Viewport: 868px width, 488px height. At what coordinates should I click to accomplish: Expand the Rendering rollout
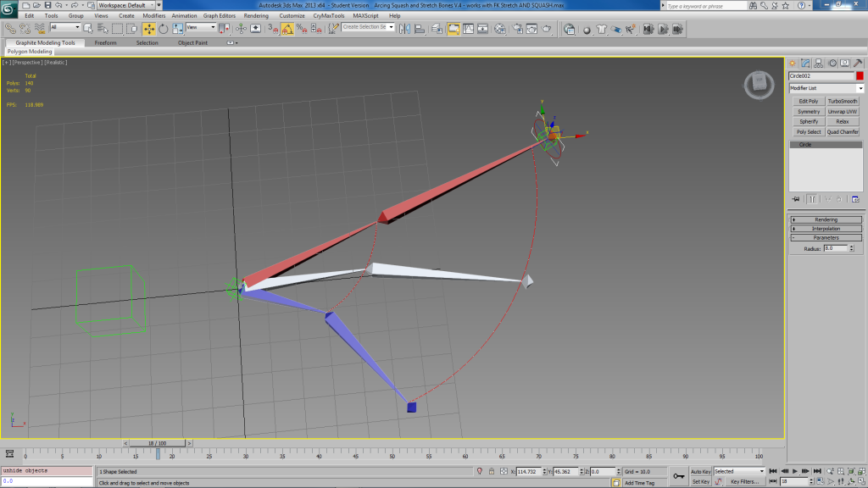coord(826,219)
